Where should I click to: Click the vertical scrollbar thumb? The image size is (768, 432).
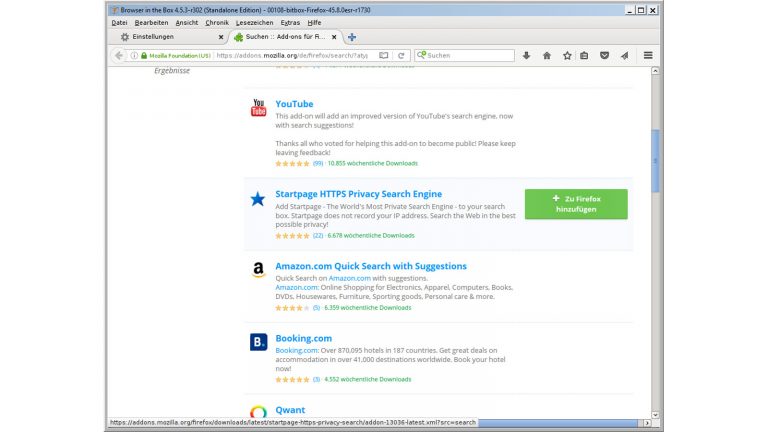point(656,160)
